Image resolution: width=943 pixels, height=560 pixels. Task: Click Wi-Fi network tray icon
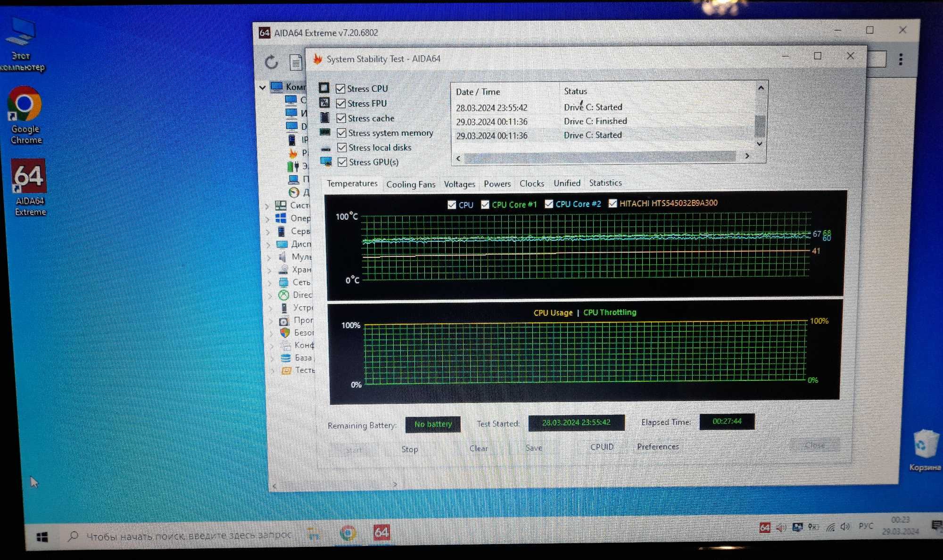click(830, 527)
